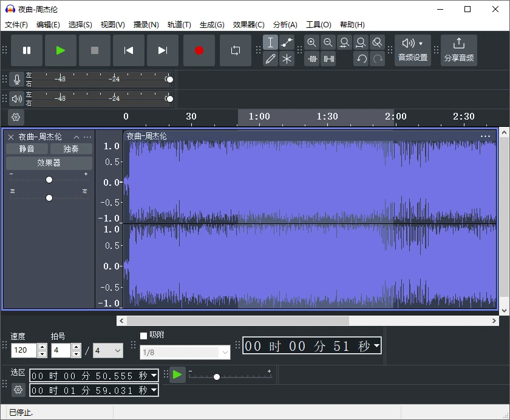This screenshot has height=420, width=510.
Task: Click the Zoom In magnifier icon
Action: click(311, 42)
